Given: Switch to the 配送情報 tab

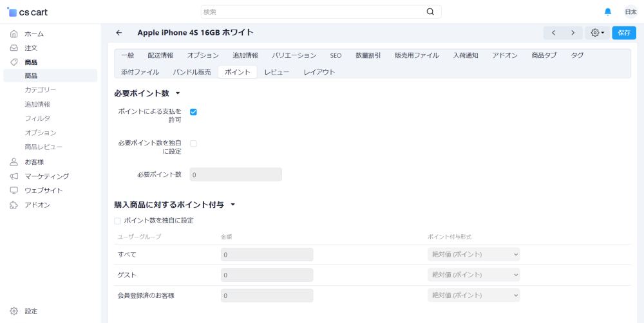Looking at the screenshot, I should coord(160,55).
